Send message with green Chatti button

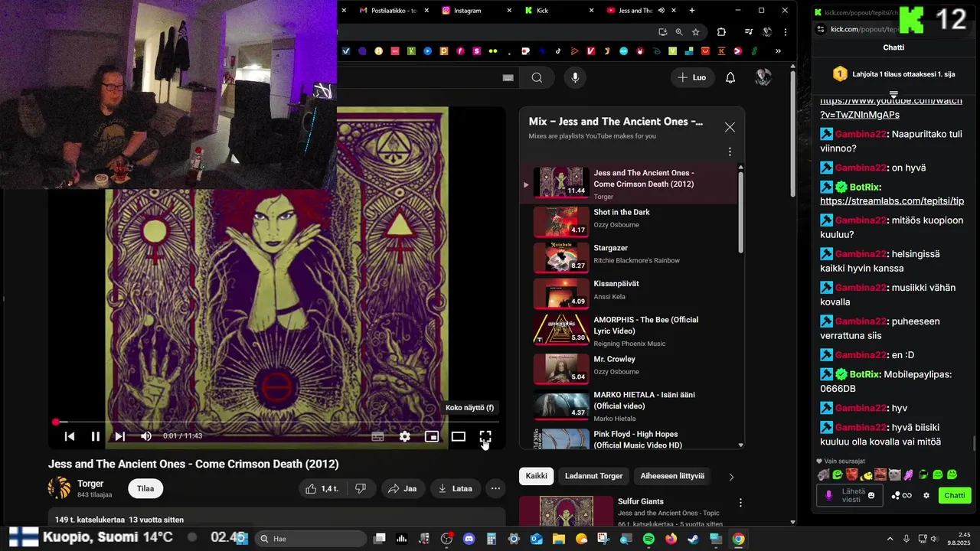(955, 495)
